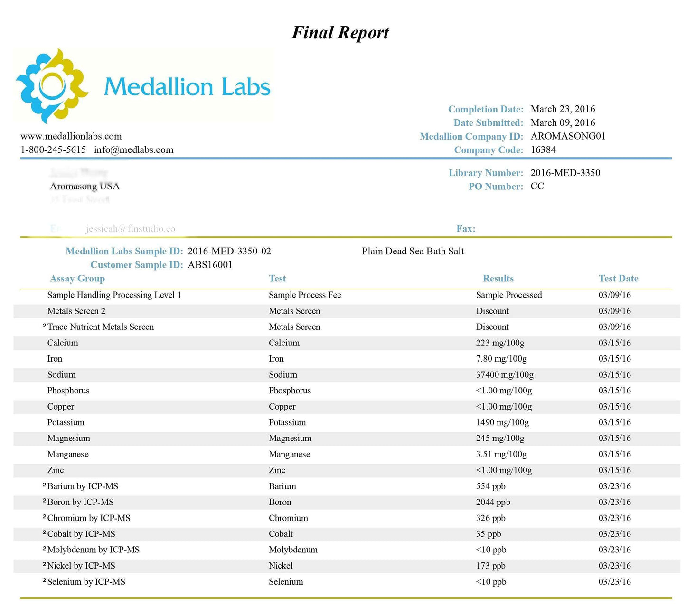Open the www.medallionlabs.com website link
This screenshot has height=616, width=686.
(x=71, y=136)
